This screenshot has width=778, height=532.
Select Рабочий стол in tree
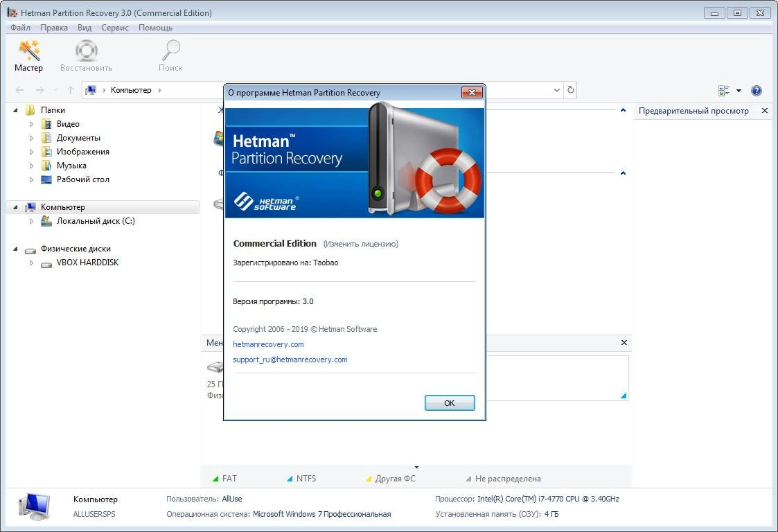[83, 179]
